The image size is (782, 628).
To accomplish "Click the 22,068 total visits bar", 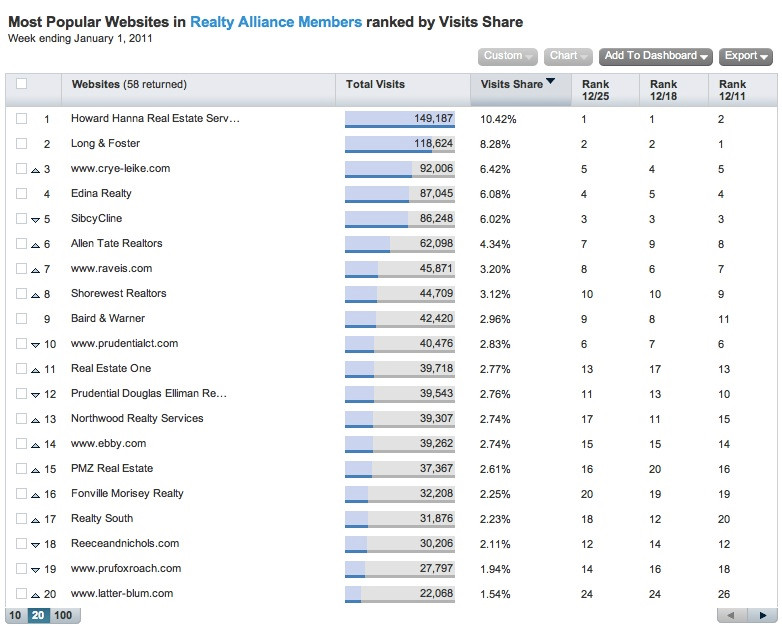I will pos(399,594).
